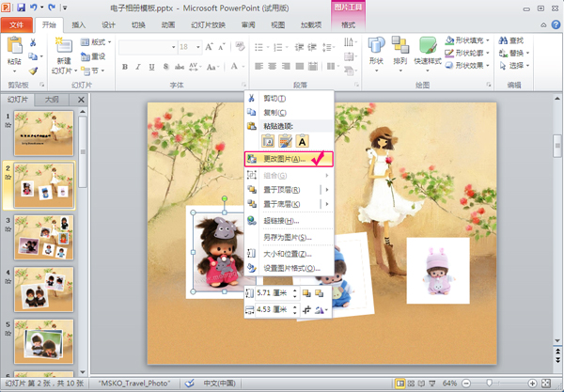
Task: Switch to Slide Sorter view icon
Action: pyautogui.click(x=411, y=384)
